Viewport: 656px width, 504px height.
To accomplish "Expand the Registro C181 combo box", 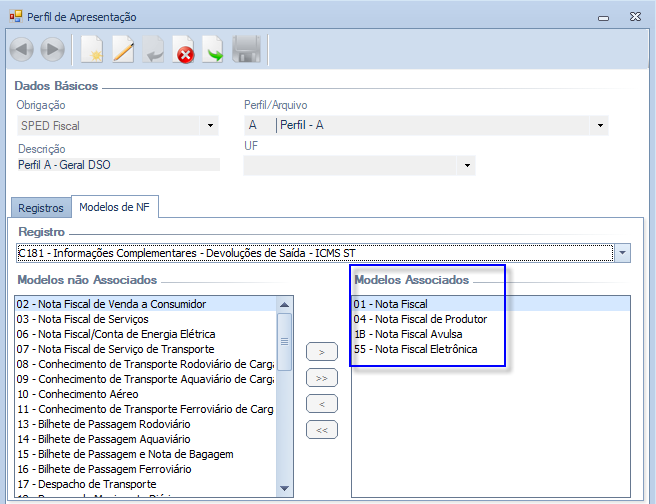I will pyautogui.click(x=622, y=253).
